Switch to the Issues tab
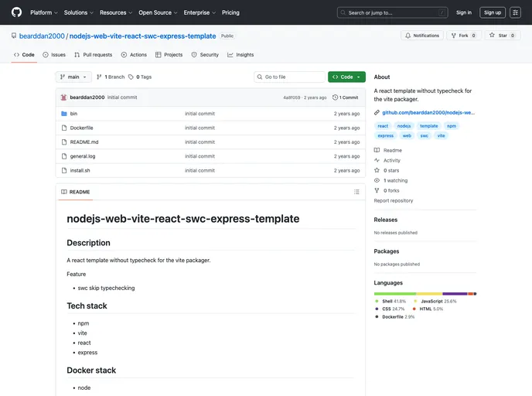 (54, 55)
